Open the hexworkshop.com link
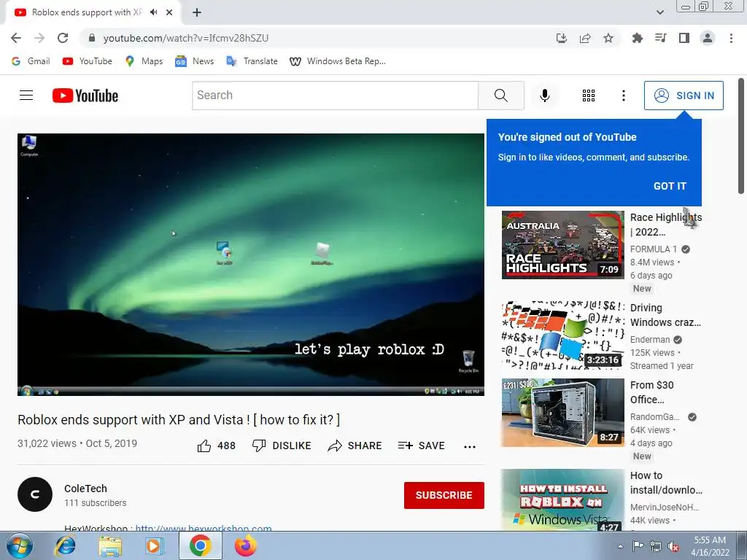This screenshot has width=747, height=560. pyautogui.click(x=204, y=528)
